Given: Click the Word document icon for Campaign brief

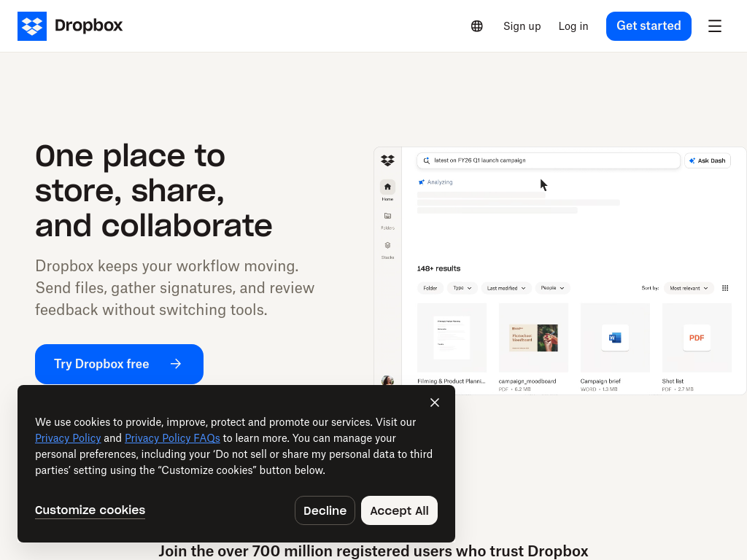Looking at the screenshot, I should click(615, 338).
